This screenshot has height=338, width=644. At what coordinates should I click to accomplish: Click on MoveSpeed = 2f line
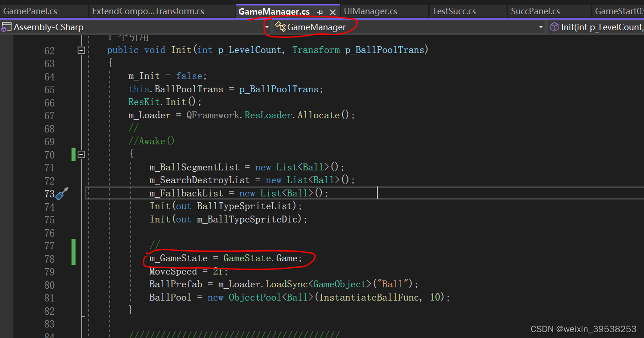[x=189, y=272]
